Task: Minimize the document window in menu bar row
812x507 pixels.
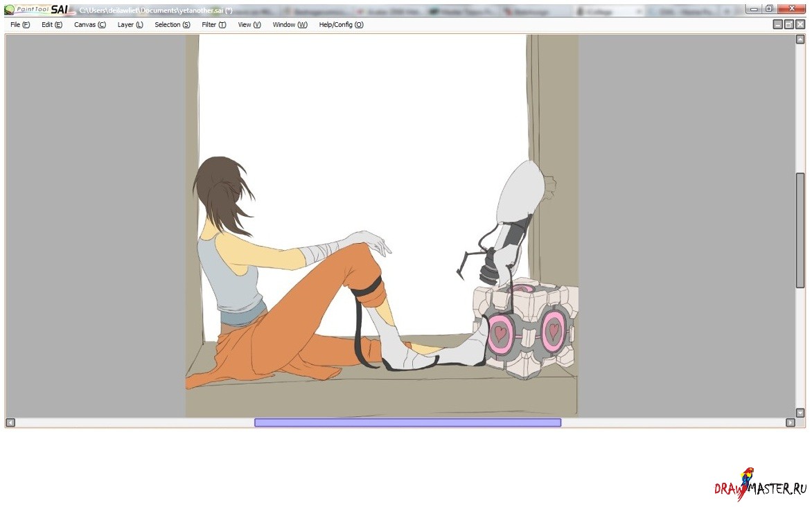Action: click(778, 24)
